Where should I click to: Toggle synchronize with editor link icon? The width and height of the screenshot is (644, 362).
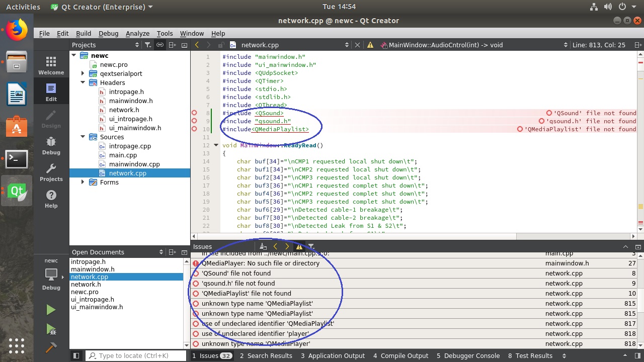point(159,45)
